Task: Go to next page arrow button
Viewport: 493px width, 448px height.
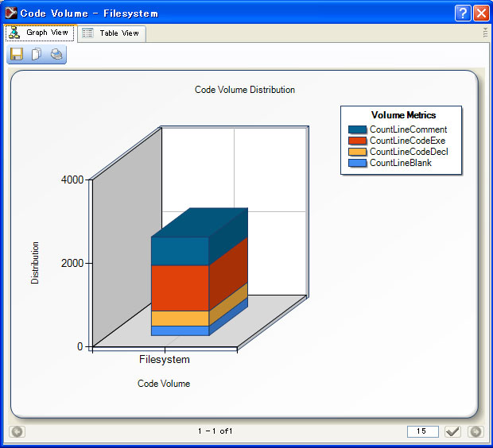Action: point(476,431)
